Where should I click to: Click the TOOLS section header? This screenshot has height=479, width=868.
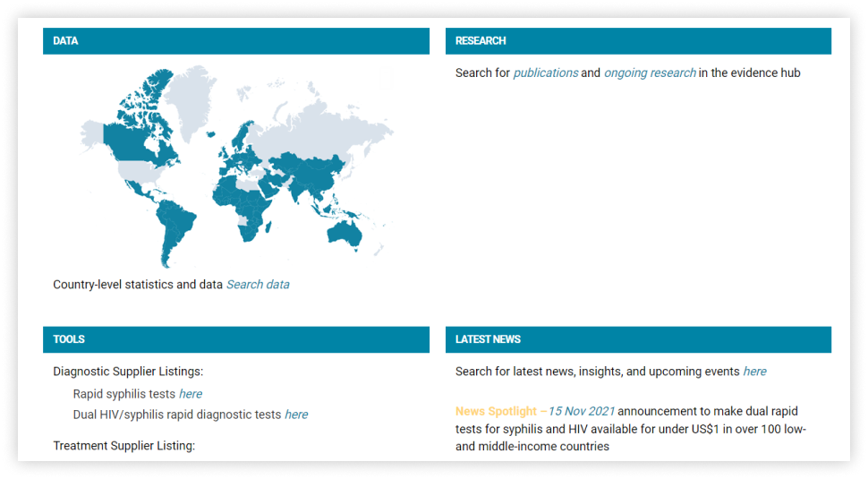point(236,339)
